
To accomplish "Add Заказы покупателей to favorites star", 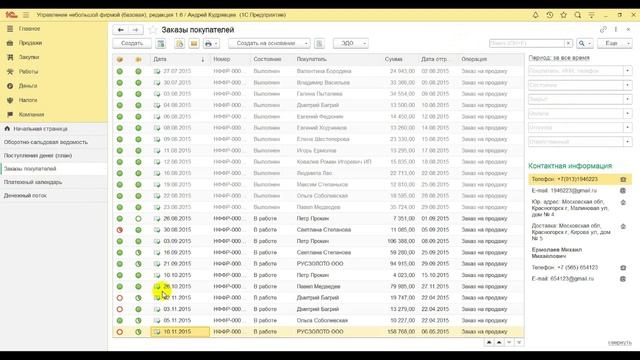I will (x=153, y=30).
